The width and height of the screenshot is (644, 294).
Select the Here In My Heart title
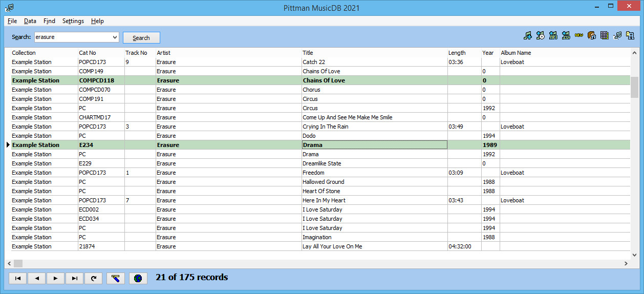pyautogui.click(x=374, y=200)
